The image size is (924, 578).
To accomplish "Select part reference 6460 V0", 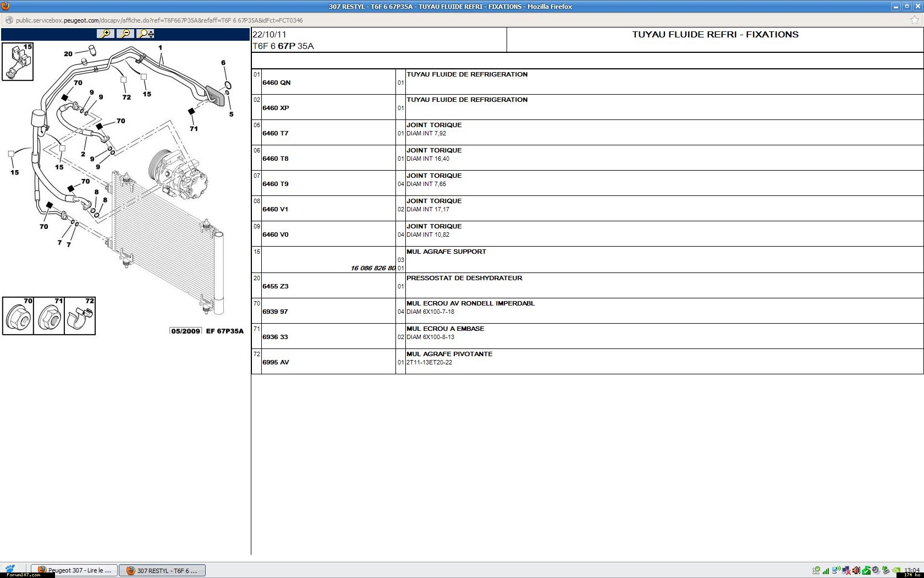I will (275, 235).
